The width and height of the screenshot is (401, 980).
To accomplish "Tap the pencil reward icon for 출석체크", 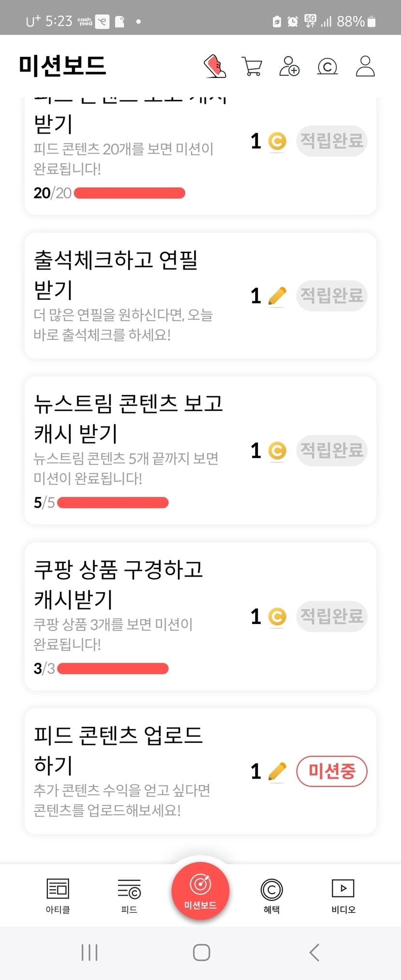I will click(x=277, y=296).
